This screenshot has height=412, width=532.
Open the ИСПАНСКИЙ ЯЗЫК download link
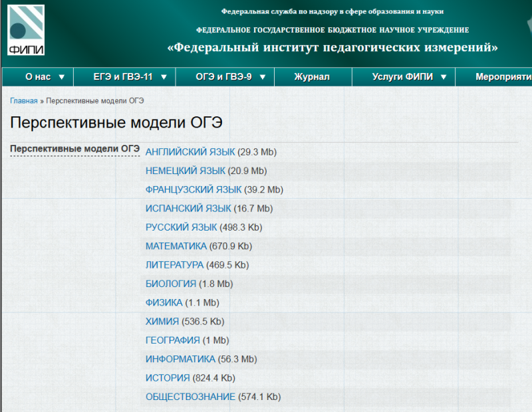(x=188, y=209)
